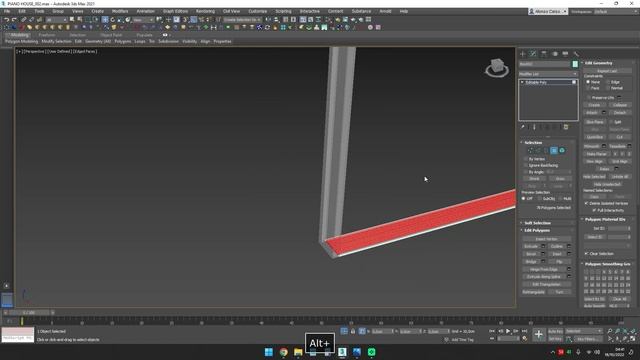Click the Detach button
640x360 pixels.
click(620, 113)
